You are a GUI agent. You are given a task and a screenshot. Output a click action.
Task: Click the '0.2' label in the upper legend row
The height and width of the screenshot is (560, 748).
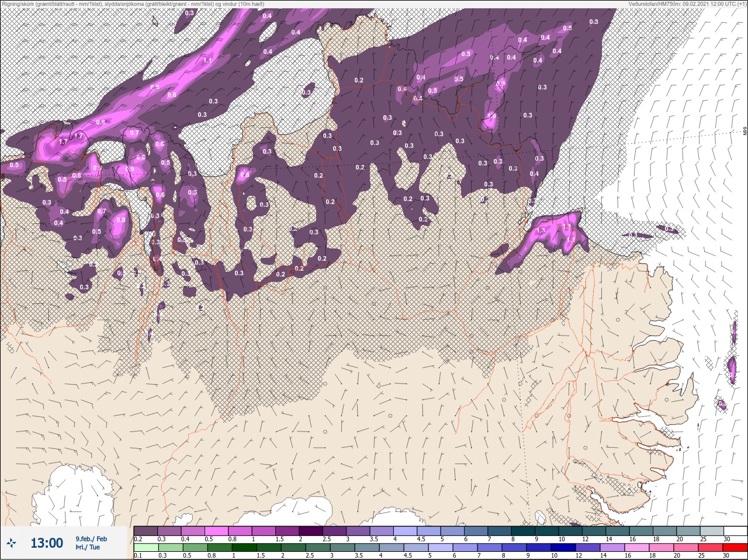(x=138, y=539)
